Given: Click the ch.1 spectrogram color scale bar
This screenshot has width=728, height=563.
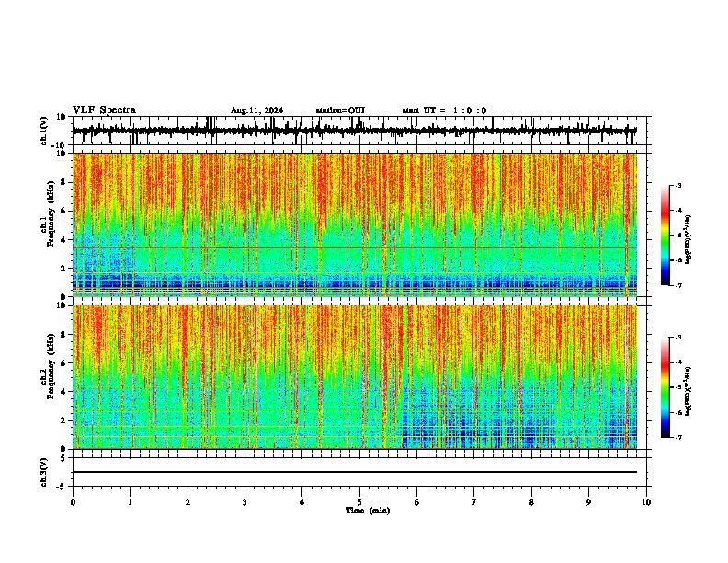Looking at the screenshot, I should (665, 236).
